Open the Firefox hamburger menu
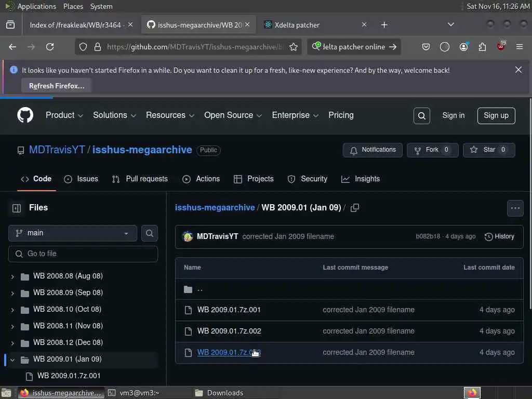Image resolution: width=532 pixels, height=399 pixels. pos(519,47)
